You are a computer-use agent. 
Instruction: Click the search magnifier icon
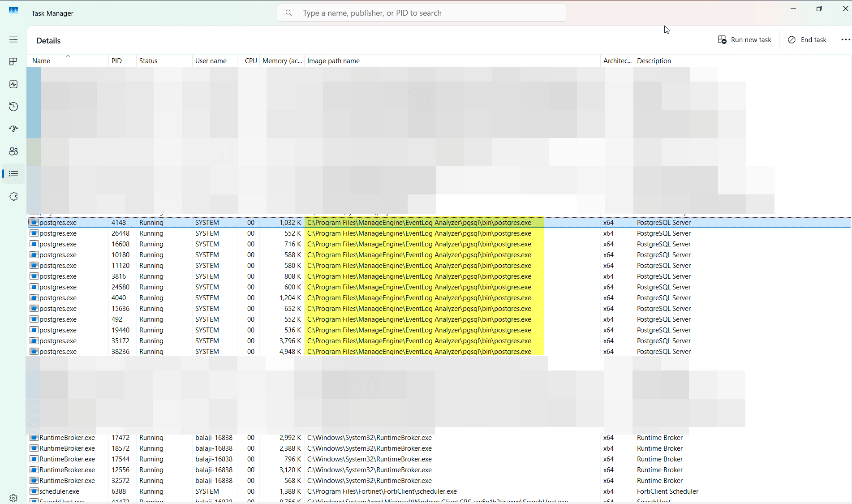(x=289, y=13)
